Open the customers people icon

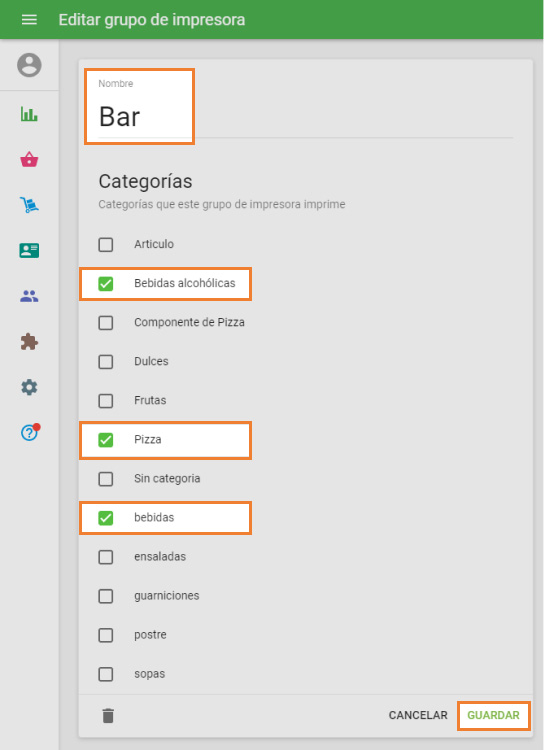pos(29,296)
